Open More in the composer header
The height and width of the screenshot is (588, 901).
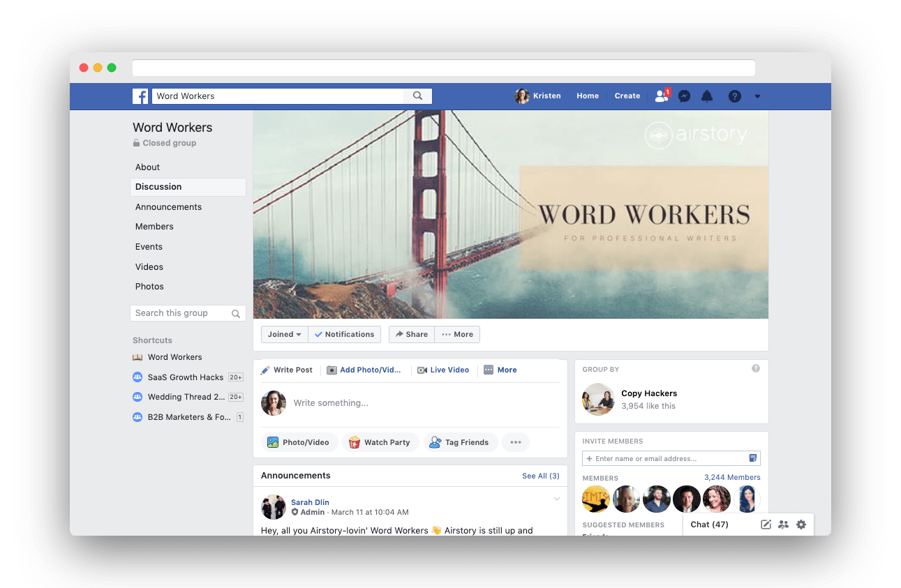[x=500, y=370]
